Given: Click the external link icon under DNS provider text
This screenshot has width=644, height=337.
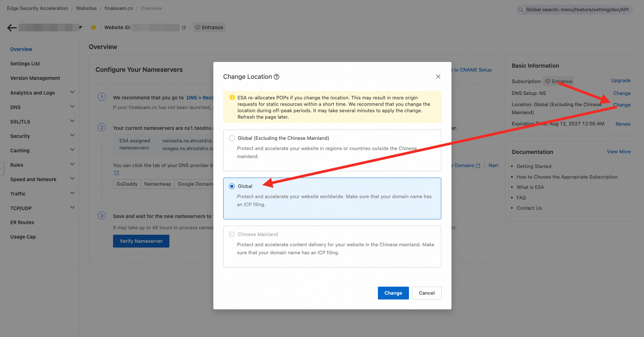Looking at the screenshot, I should 117,173.
